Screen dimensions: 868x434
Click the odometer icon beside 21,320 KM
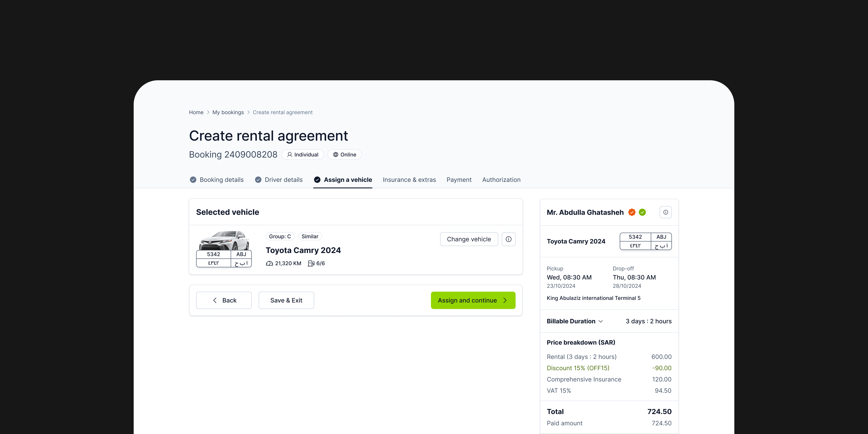(269, 263)
